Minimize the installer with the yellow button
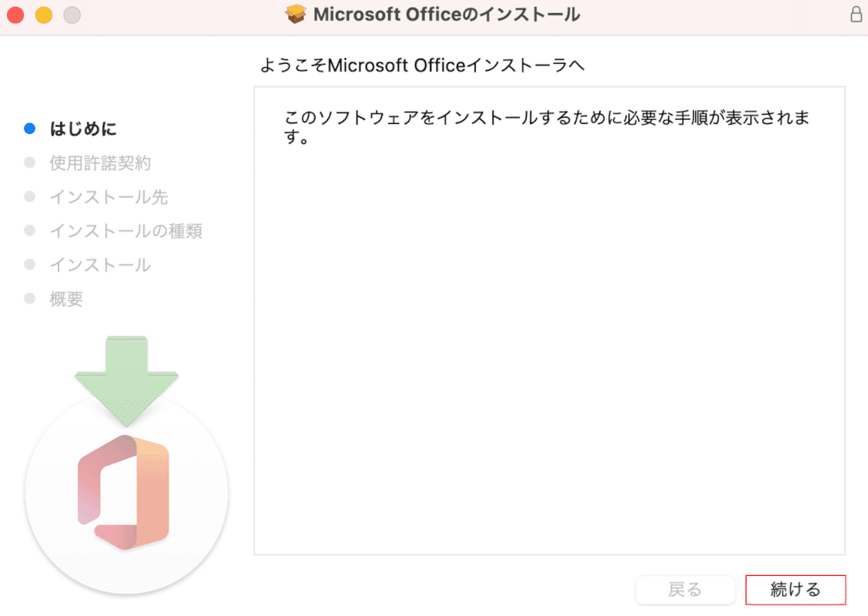The height and width of the screenshot is (616, 868). pos(44,15)
